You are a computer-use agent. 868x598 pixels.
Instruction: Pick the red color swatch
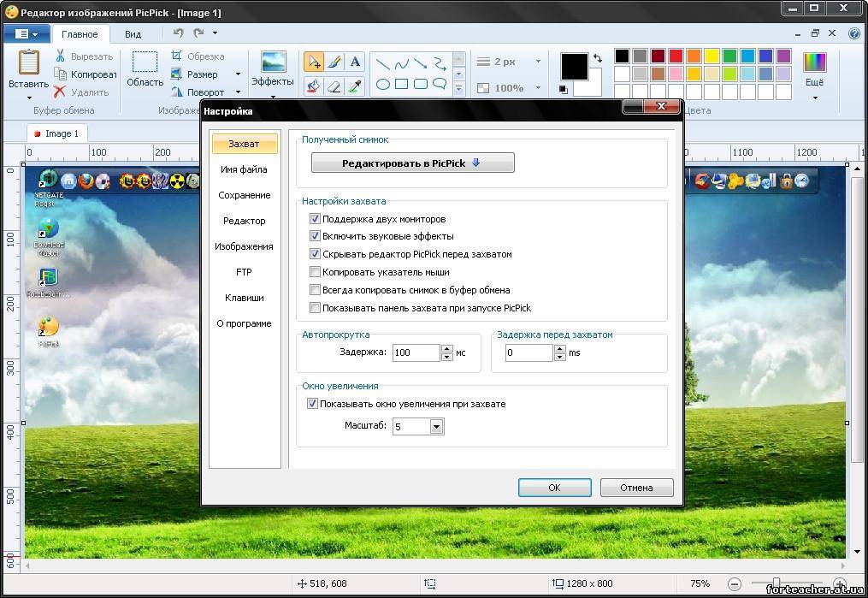(676, 56)
